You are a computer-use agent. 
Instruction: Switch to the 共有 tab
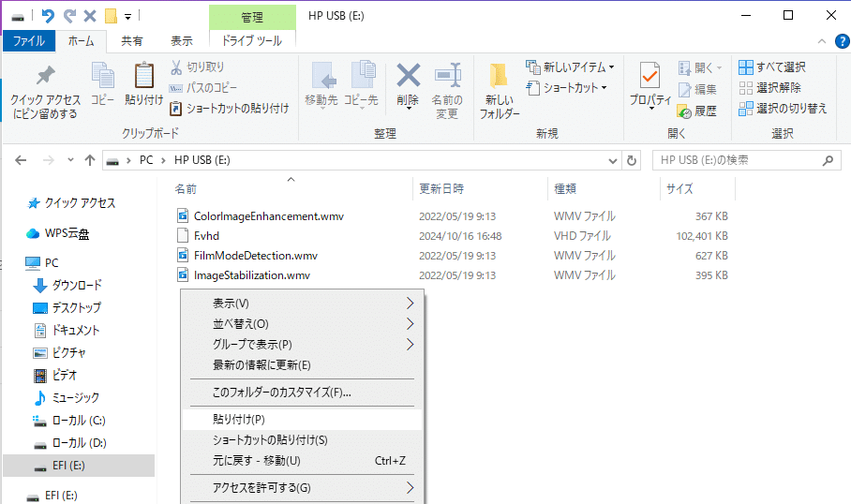(131, 41)
